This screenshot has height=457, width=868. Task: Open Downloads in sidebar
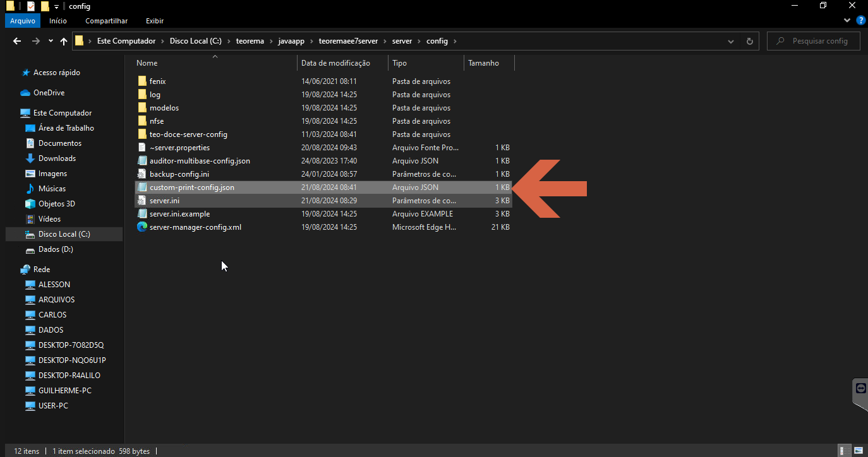[57, 158]
